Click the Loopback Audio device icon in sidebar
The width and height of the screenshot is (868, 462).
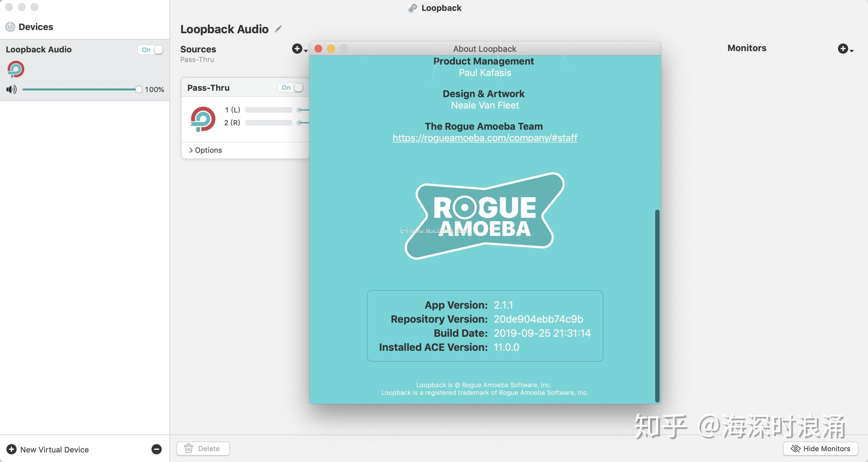(x=15, y=69)
